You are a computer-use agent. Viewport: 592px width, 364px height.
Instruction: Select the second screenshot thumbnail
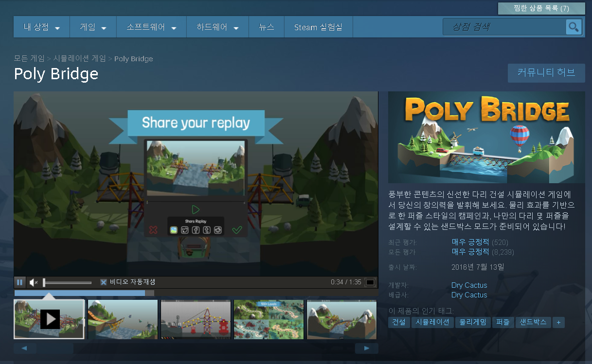coord(123,319)
